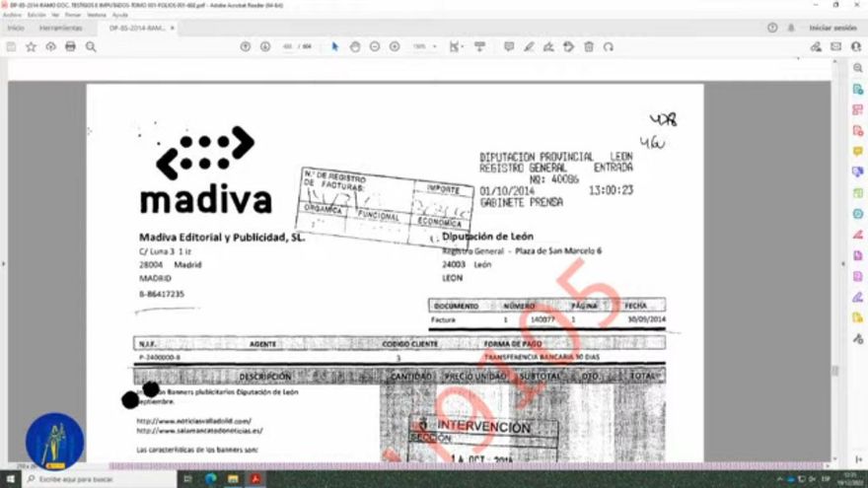Image resolution: width=868 pixels, height=488 pixels.
Task: Open the find text magnifier in the toolbar
Action: coord(91,47)
